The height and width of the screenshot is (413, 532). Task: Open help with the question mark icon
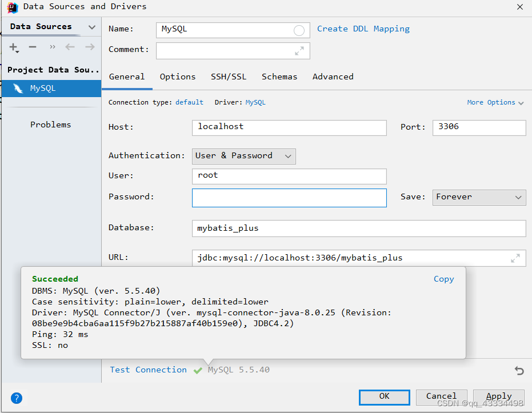click(16, 398)
